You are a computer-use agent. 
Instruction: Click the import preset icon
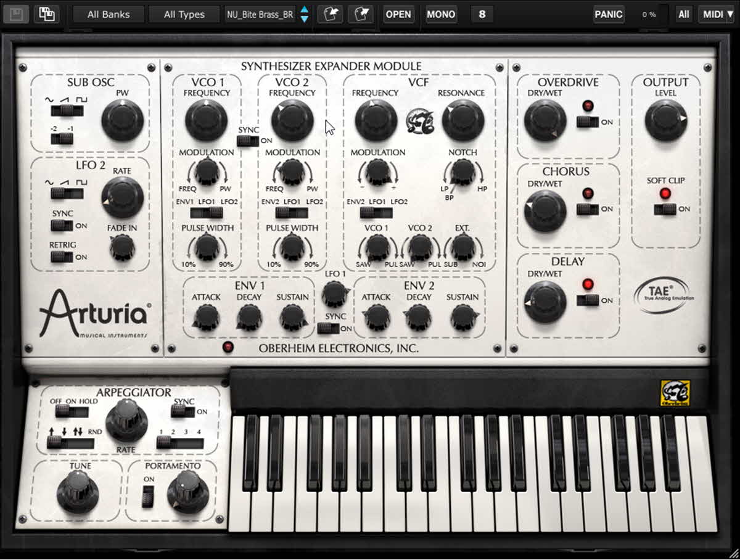click(330, 14)
